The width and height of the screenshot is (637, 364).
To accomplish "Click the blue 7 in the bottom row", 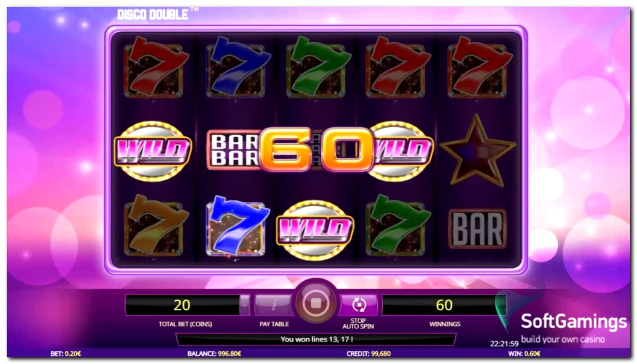I will [x=237, y=227].
